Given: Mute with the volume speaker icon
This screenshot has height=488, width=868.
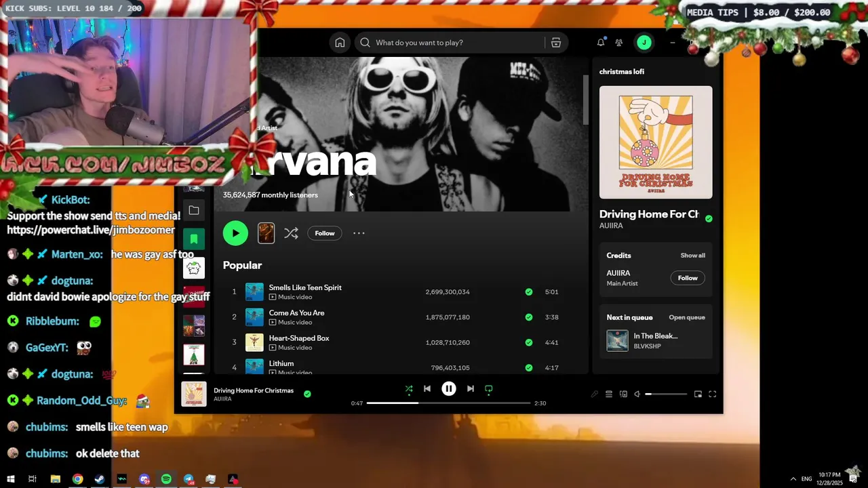Looking at the screenshot, I should (637, 394).
